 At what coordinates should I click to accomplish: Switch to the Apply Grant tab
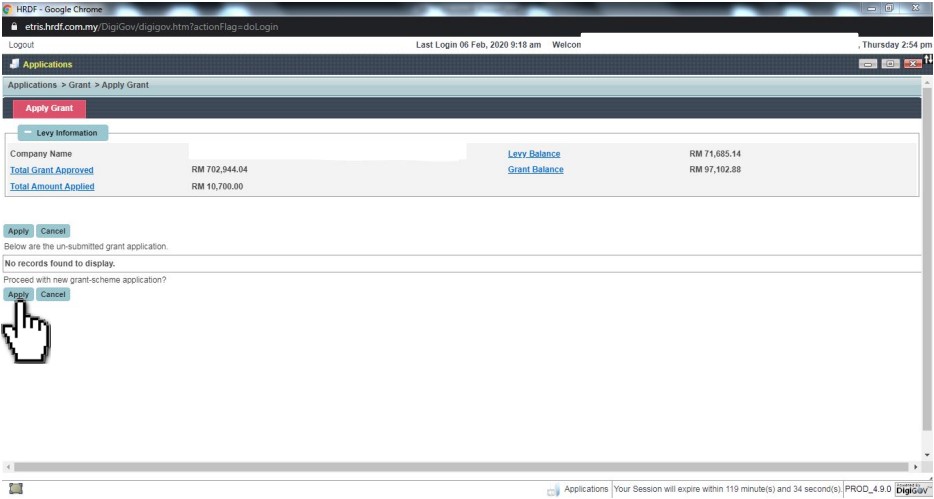[x=49, y=108]
